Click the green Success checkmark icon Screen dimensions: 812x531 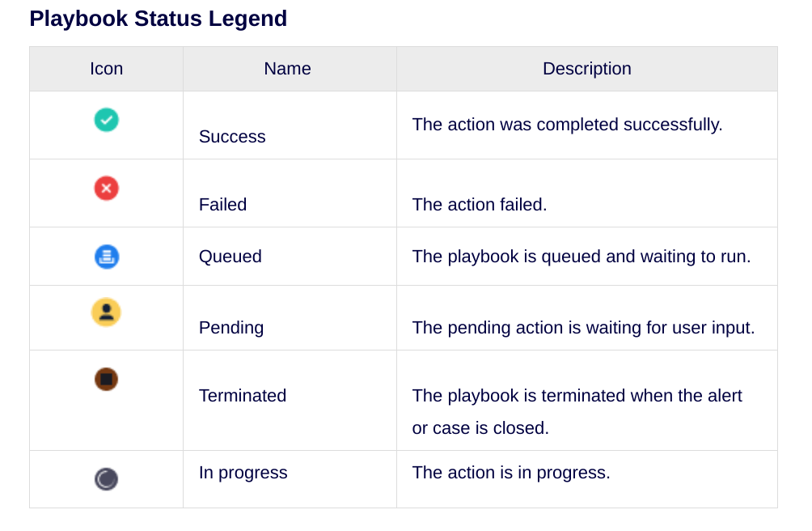pos(106,120)
